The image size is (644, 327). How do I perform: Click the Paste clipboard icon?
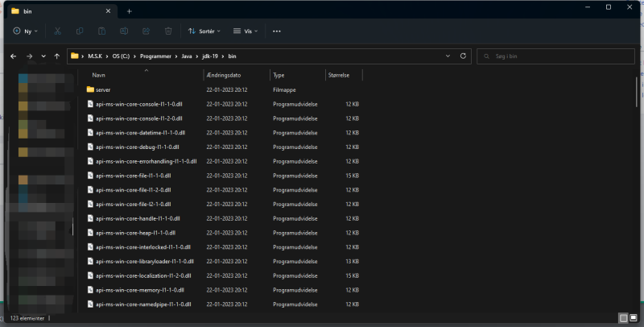coord(102,31)
